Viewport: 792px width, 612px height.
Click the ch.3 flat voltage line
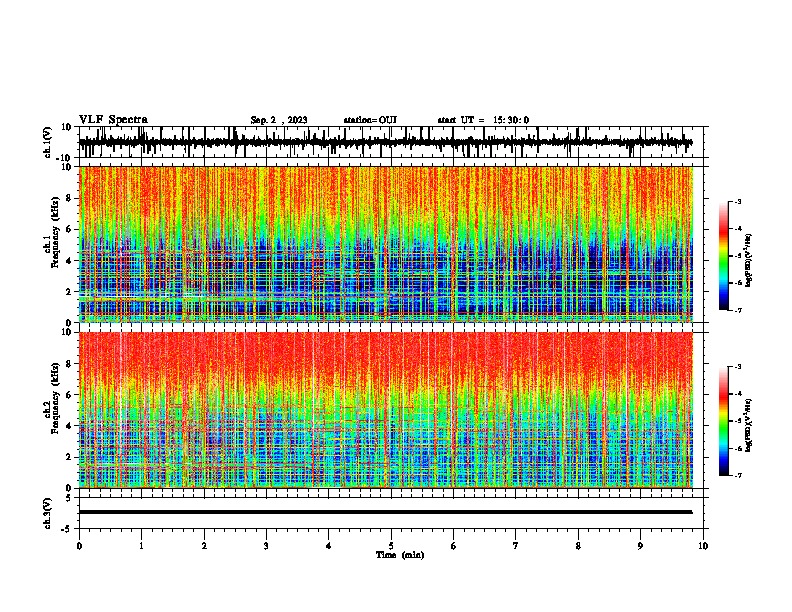tap(385, 512)
